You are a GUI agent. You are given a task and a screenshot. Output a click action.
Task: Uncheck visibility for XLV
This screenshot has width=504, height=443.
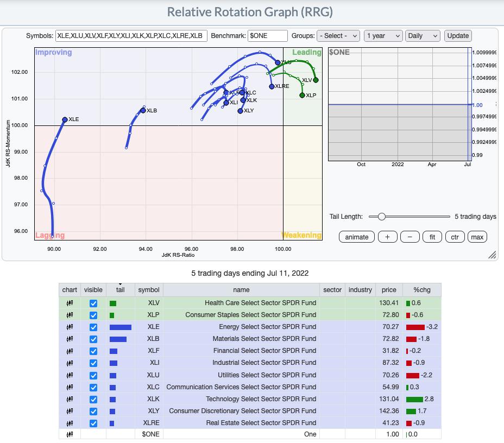[93, 303]
